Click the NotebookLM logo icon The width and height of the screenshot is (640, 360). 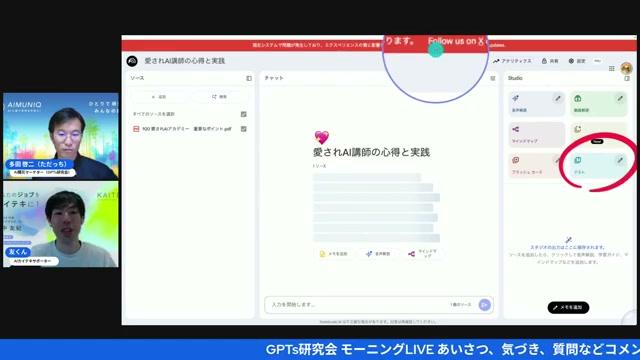pyautogui.click(x=132, y=61)
